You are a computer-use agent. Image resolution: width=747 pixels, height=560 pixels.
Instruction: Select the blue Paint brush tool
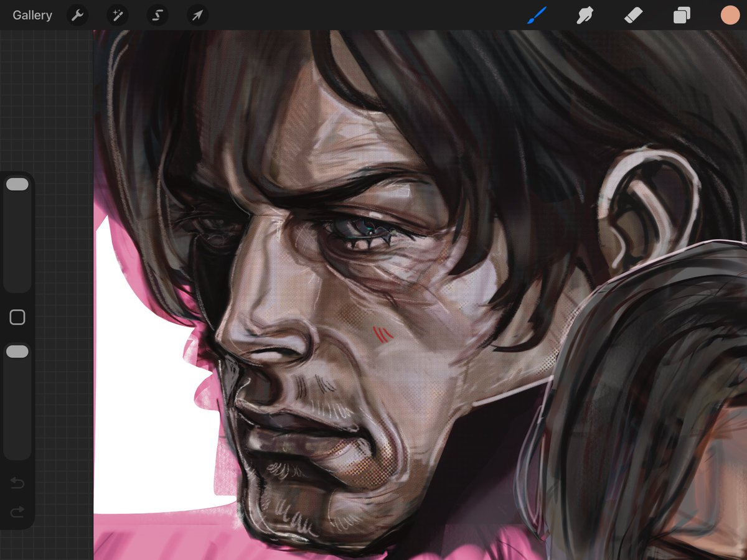(537, 16)
